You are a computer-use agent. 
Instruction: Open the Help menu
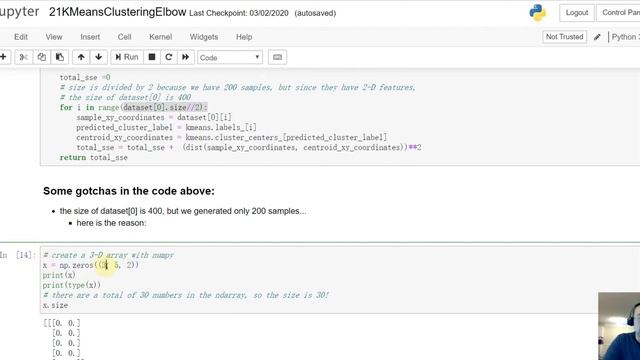[x=244, y=37]
